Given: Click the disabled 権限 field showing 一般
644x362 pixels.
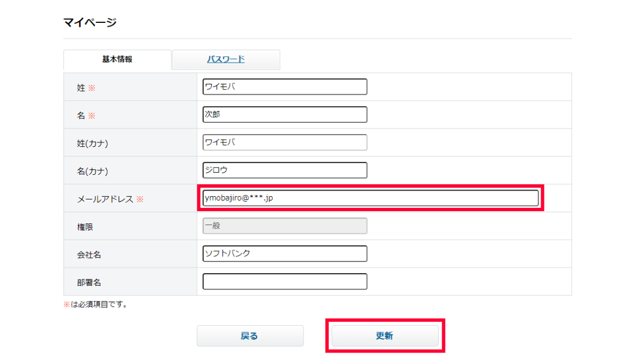Looking at the screenshot, I should (285, 226).
